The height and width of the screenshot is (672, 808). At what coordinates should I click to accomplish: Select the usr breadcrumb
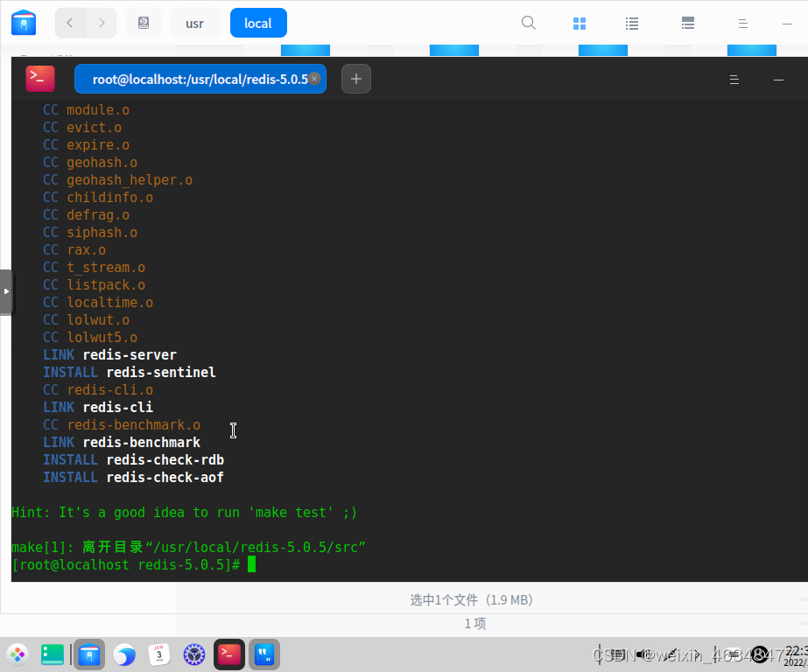click(195, 23)
